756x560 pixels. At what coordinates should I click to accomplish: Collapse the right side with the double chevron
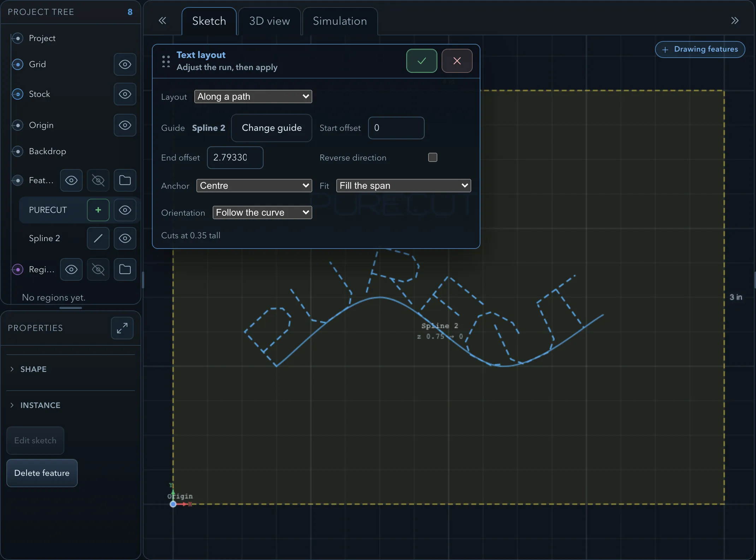coord(735,21)
